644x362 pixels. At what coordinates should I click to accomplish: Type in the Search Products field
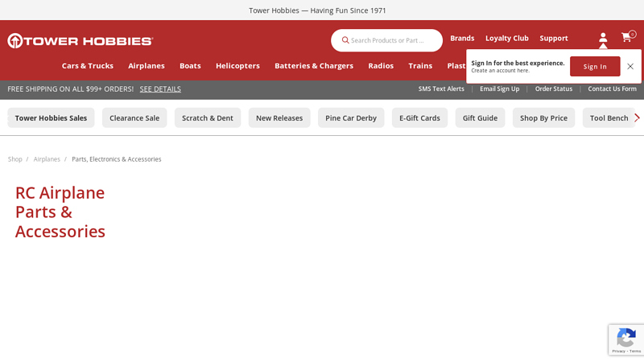(x=392, y=40)
